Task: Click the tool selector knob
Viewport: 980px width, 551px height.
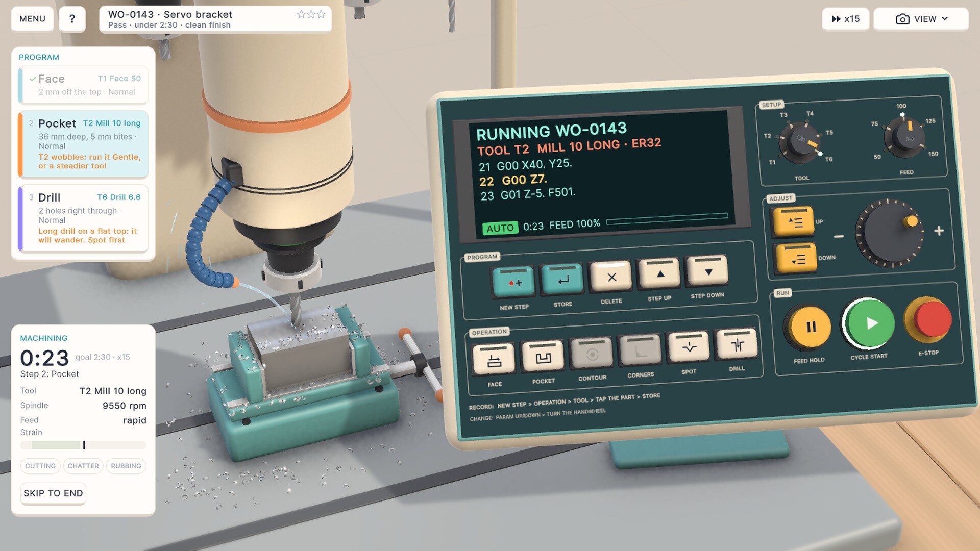Action: pyautogui.click(x=800, y=141)
